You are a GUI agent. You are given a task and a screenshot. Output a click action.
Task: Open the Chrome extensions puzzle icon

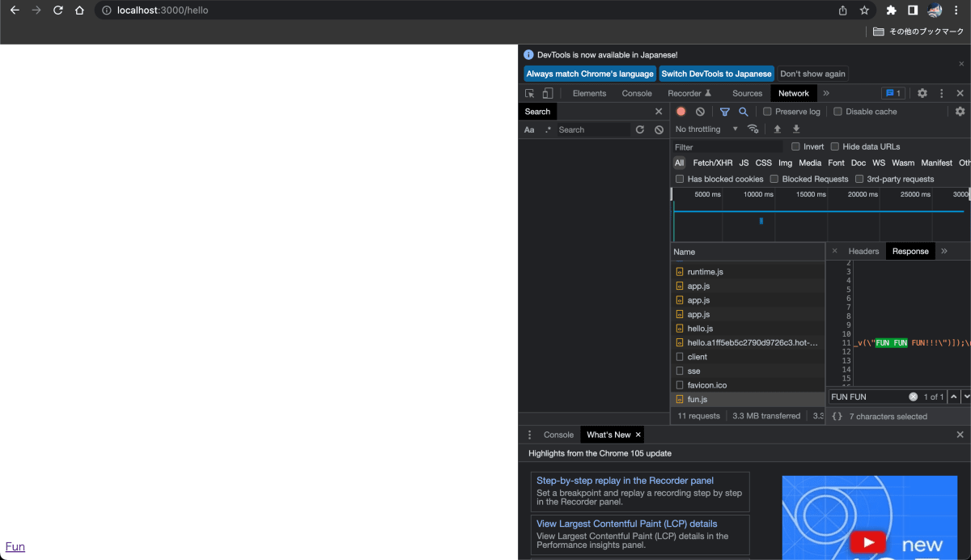[x=892, y=11]
